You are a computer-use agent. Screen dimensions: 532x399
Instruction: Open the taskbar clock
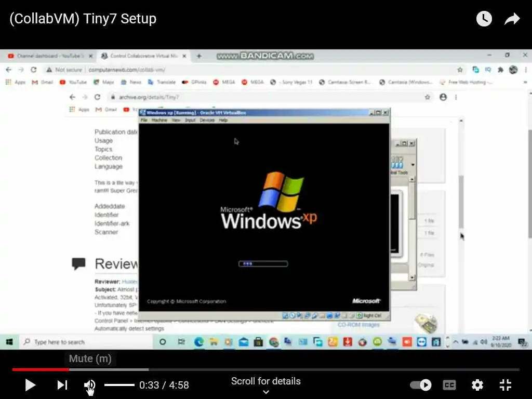[501, 342]
